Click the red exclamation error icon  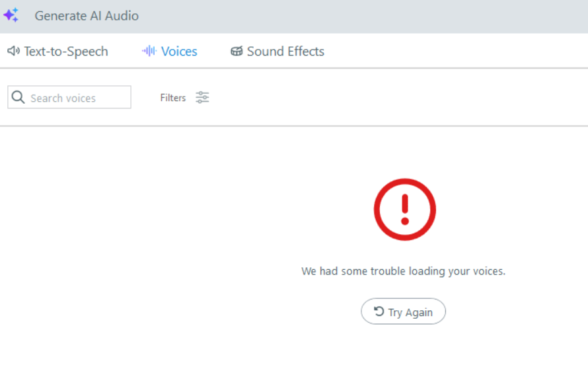coord(405,210)
